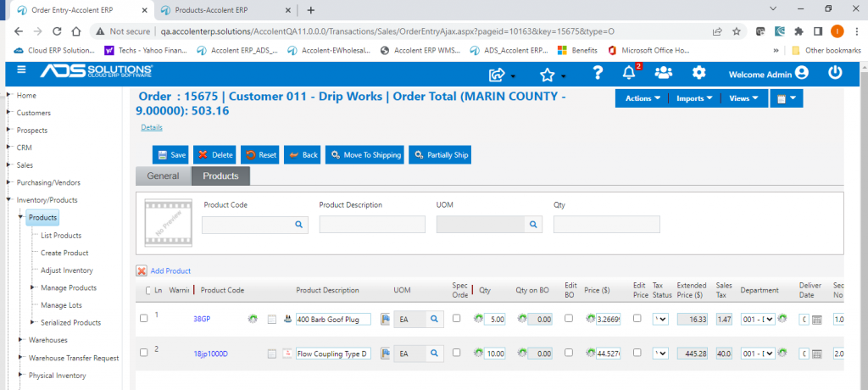Open the favorites star icon

[547, 74]
